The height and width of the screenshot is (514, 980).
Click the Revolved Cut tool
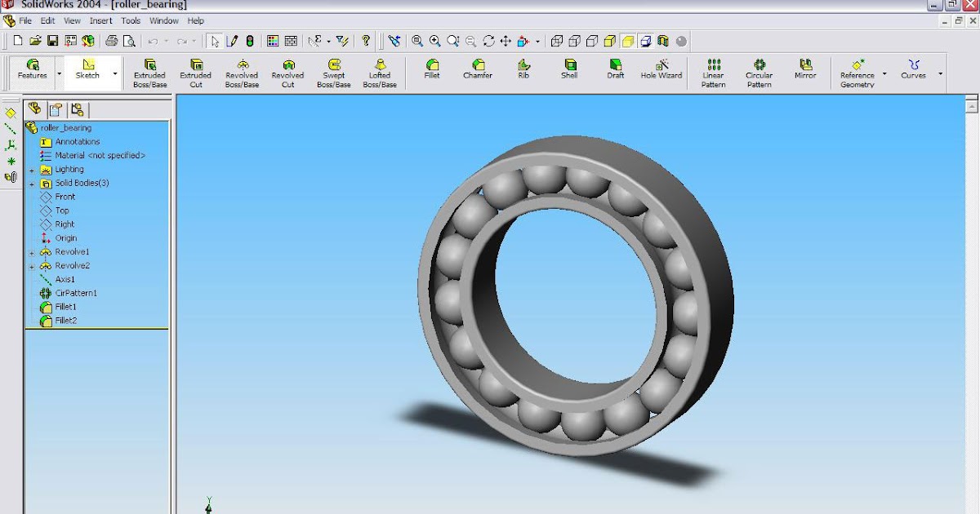click(288, 73)
